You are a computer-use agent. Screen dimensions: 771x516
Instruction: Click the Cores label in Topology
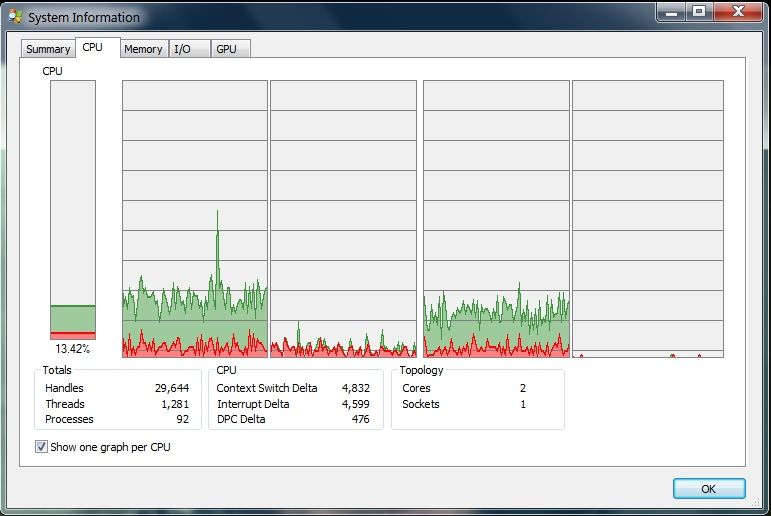[416, 388]
